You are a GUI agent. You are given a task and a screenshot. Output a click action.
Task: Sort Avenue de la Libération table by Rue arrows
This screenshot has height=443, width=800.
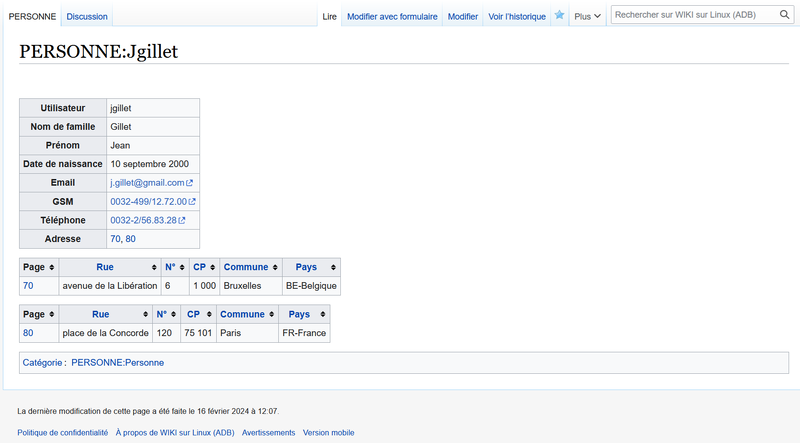[x=154, y=267]
